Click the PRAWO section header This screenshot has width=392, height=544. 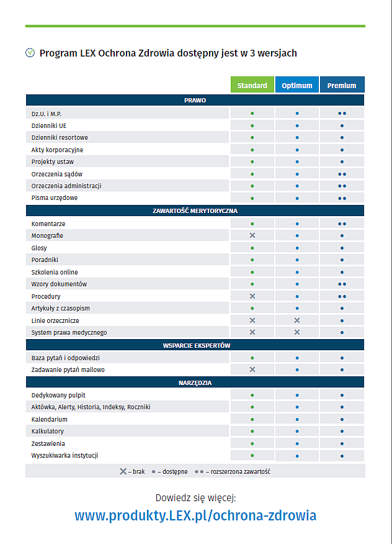click(x=195, y=100)
